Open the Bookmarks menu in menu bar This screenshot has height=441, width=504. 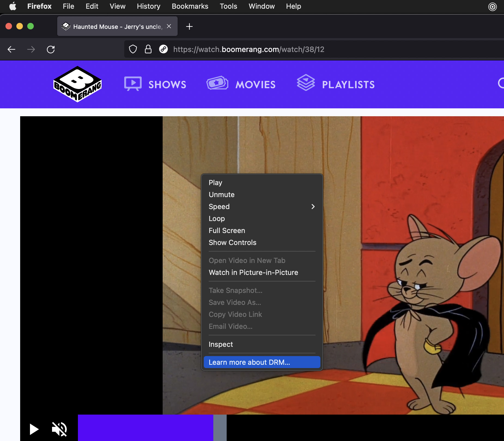(x=190, y=6)
